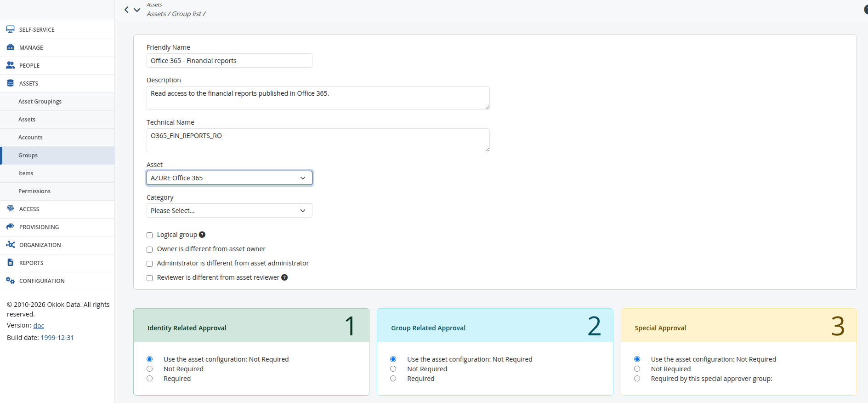This screenshot has height=403, width=868.
Task: Click the Assets database icon
Action: pos(10,83)
